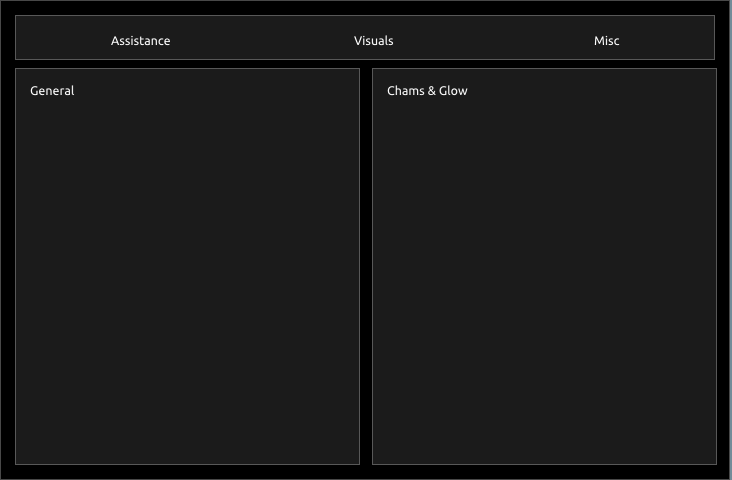The image size is (732, 480).
Task: Switch to the Visuals tab
Action: point(373,41)
